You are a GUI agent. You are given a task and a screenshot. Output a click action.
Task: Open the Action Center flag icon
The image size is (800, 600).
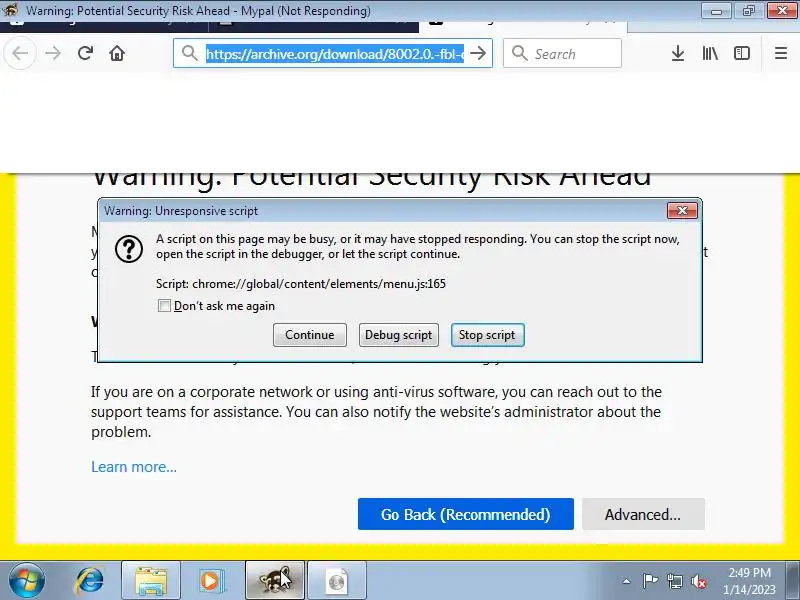[x=650, y=581]
